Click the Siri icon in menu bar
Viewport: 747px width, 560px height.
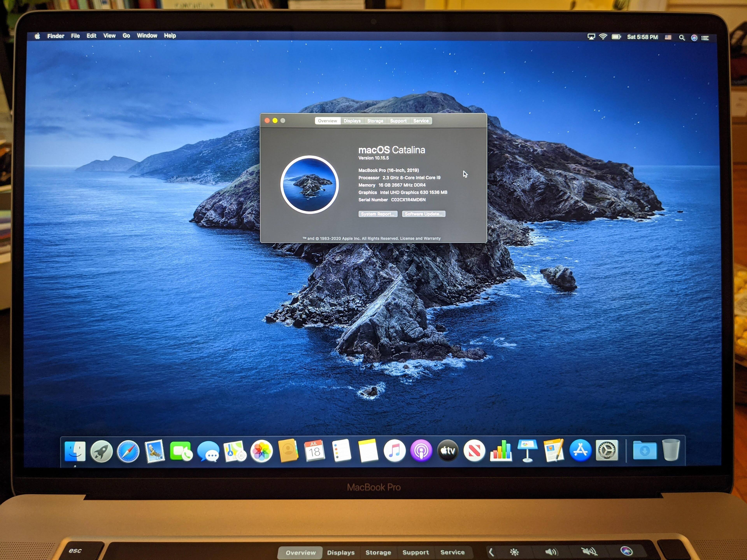point(694,38)
